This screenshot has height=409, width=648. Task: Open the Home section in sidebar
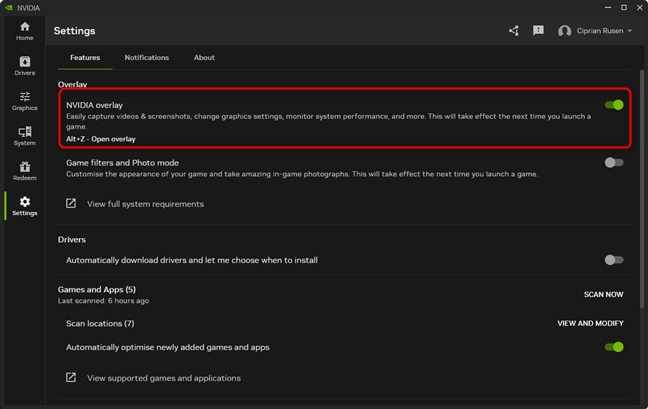coord(25,31)
